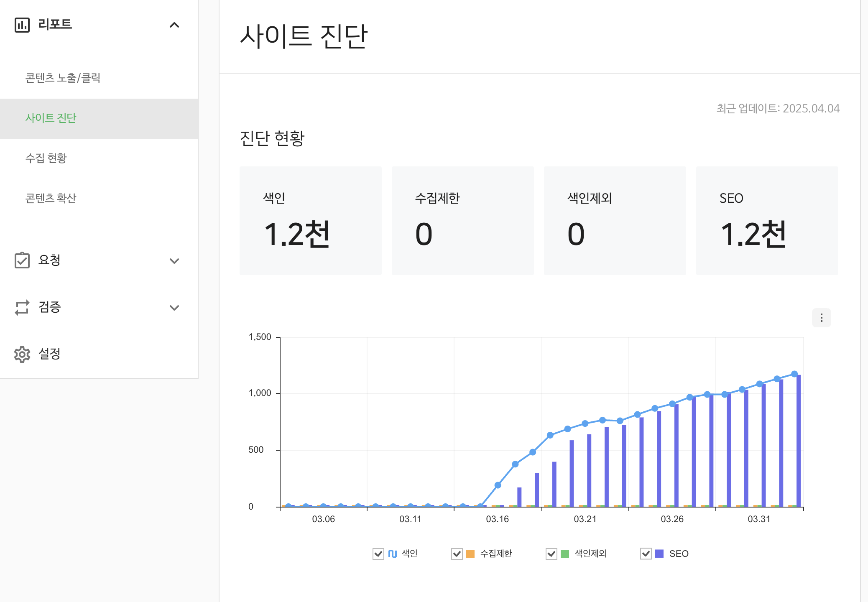The height and width of the screenshot is (602, 868).
Task: Uncheck the 색인 legend checkbox
Action: 378,554
